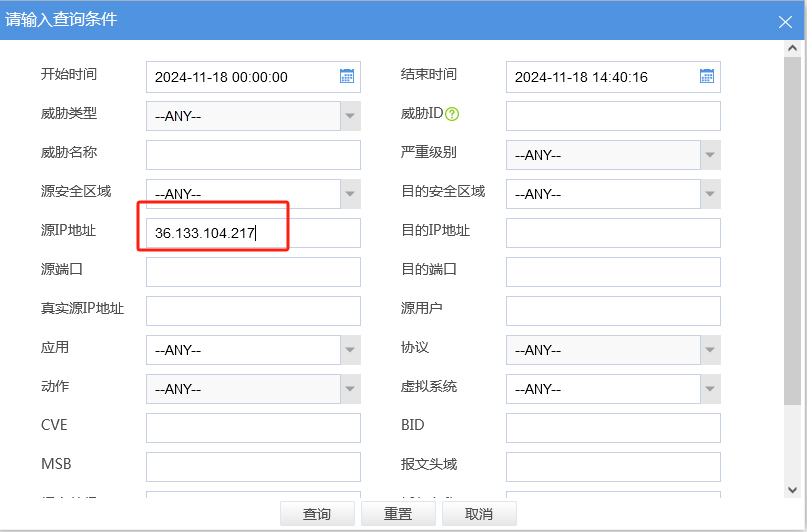The height and width of the screenshot is (532, 807).
Task: Click the scrollbar down arrow
Action: [x=792, y=490]
